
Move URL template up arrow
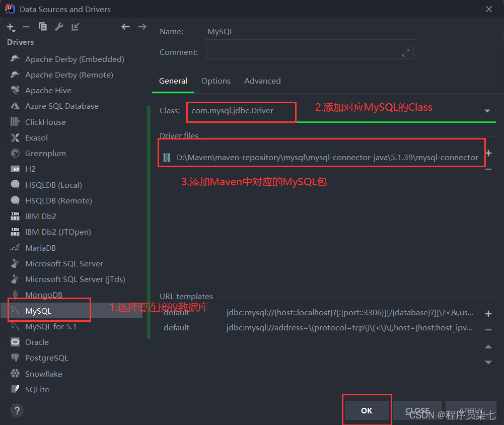[488, 346]
